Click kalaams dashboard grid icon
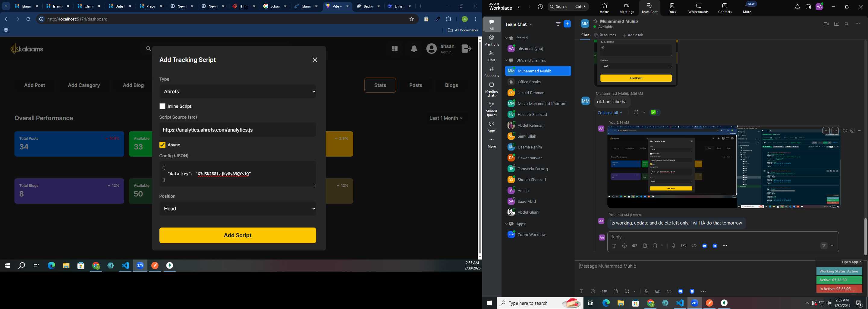This screenshot has height=309, width=868. pyautogui.click(x=395, y=49)
